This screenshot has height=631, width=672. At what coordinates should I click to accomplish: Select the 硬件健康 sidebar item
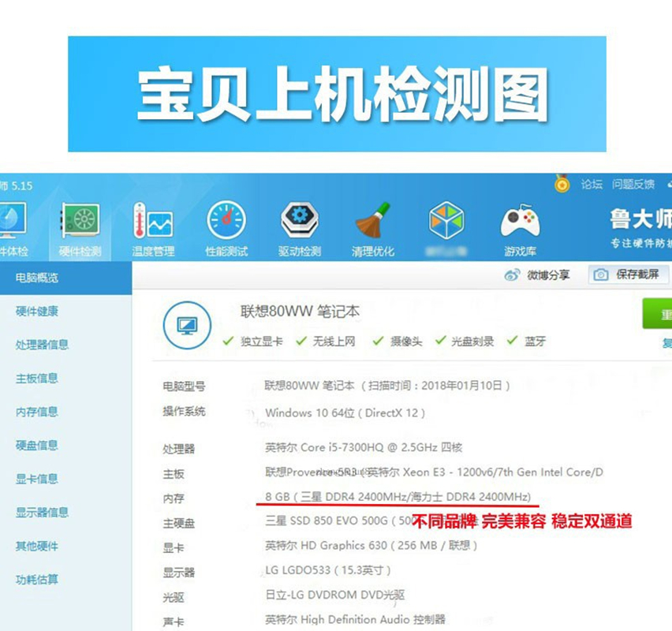click(37, 312)
